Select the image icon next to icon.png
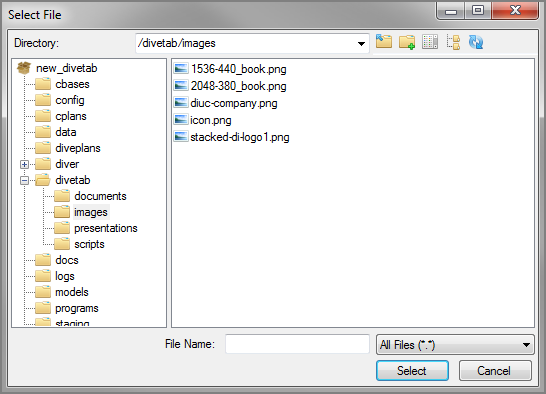The width and height of the screenshot is (546, 394). tap(181, 120)
